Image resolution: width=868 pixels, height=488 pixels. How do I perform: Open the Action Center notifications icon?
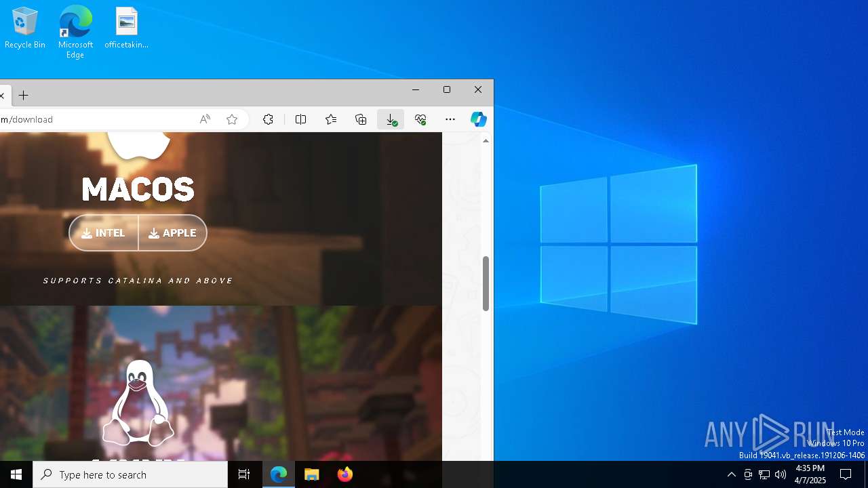[x=846, y=474]
